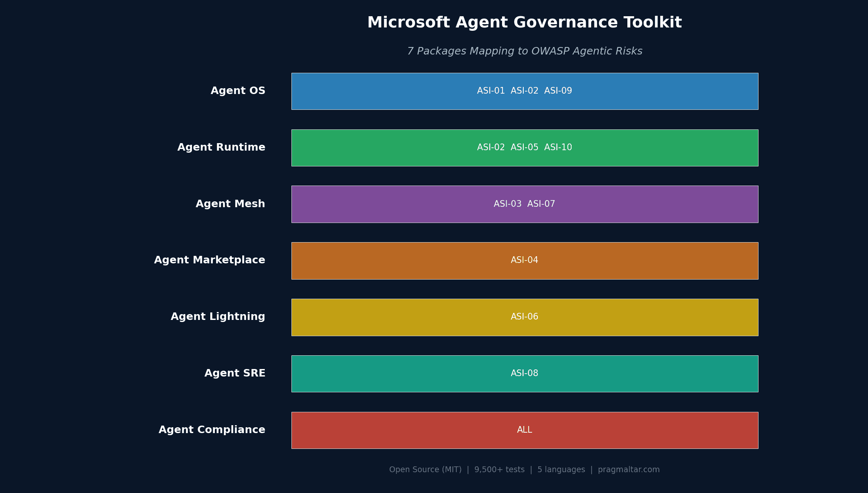
Task: Select the 'Agent SRE' label
Action: click(235, 373)
